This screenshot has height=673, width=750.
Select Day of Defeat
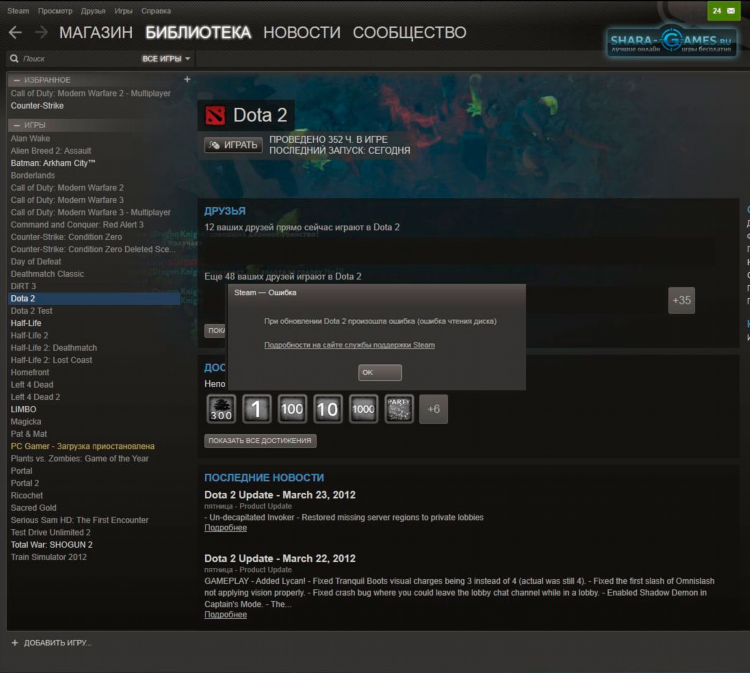coord(36,262)
